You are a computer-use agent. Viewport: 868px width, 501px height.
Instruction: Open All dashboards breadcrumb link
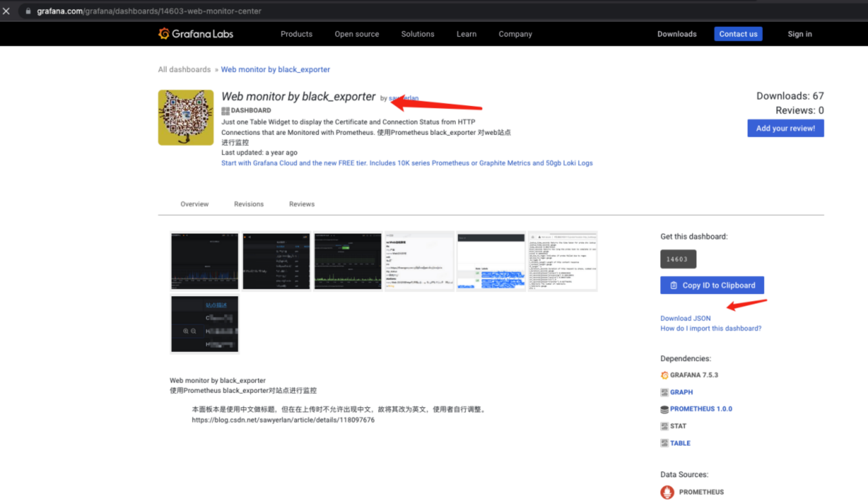coord(184,70)
